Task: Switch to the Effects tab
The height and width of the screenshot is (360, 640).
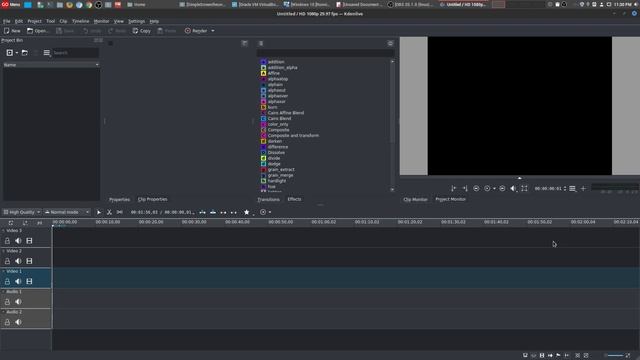Action: pos(294,199)
